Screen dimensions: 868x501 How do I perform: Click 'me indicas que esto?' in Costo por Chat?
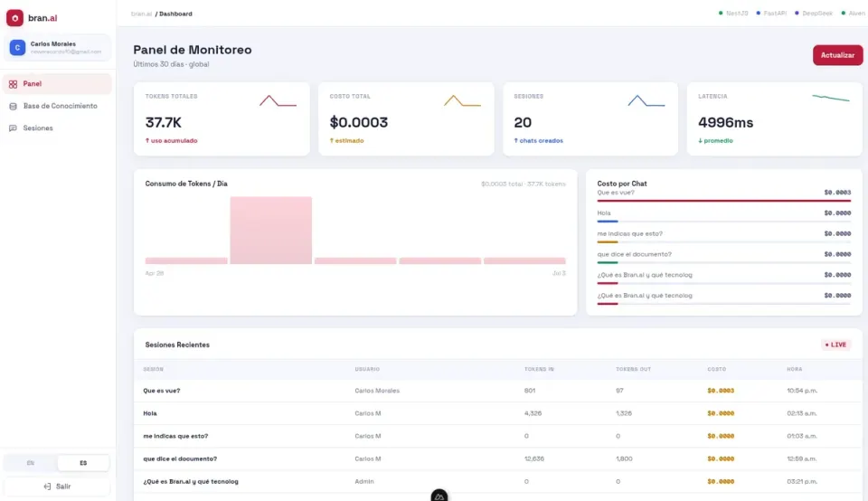tap(629, 233)
